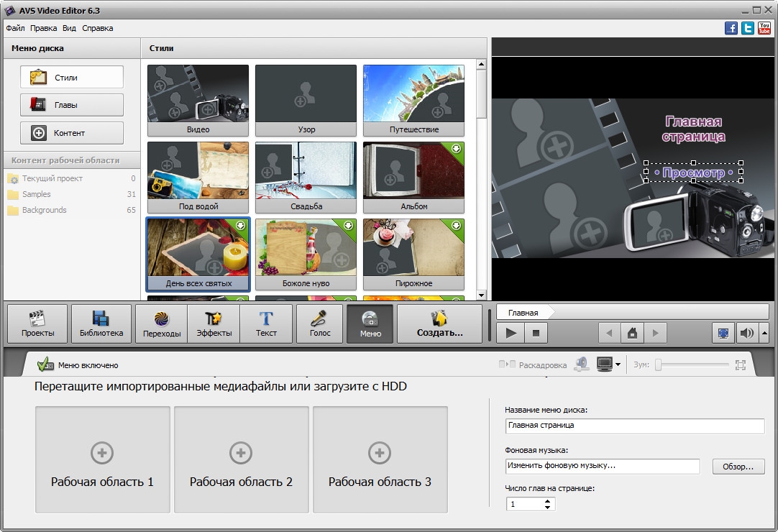Add media to Рабочая область 2
The width and height of the screenshot is (778, 532).
pos(241,459)
